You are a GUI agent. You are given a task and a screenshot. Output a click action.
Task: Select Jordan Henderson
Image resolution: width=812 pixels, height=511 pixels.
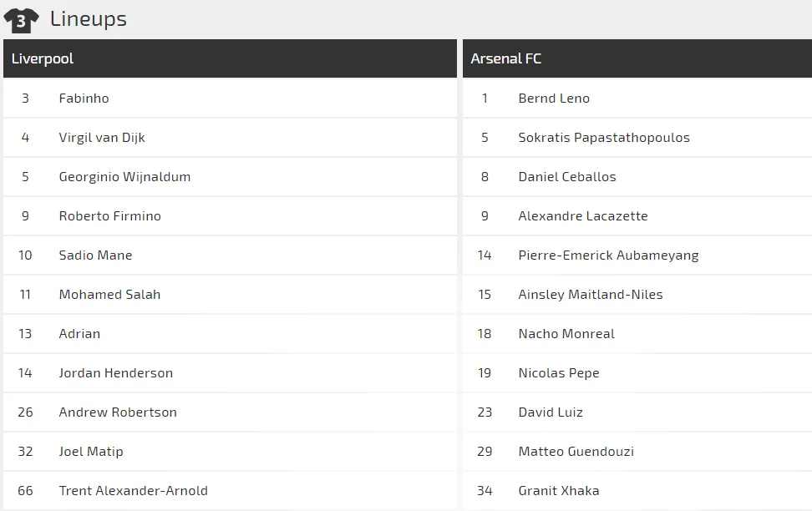[115, 373]
